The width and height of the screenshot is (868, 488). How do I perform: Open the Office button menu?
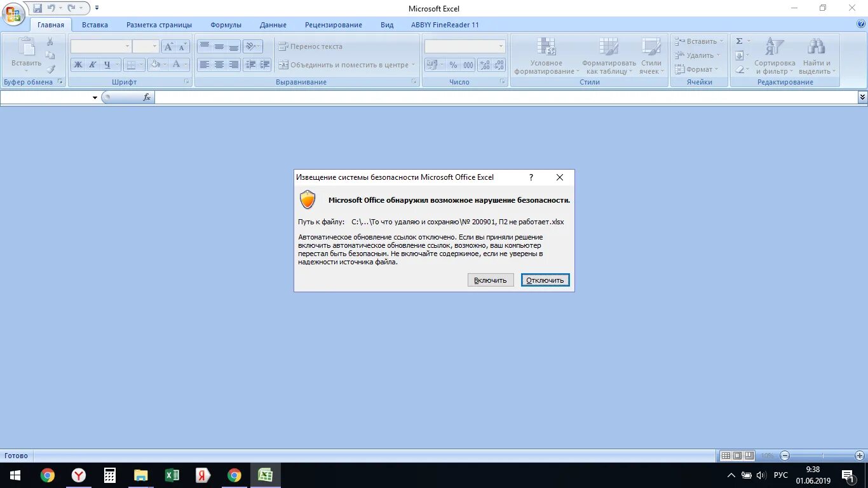click(x=13, y=13)
